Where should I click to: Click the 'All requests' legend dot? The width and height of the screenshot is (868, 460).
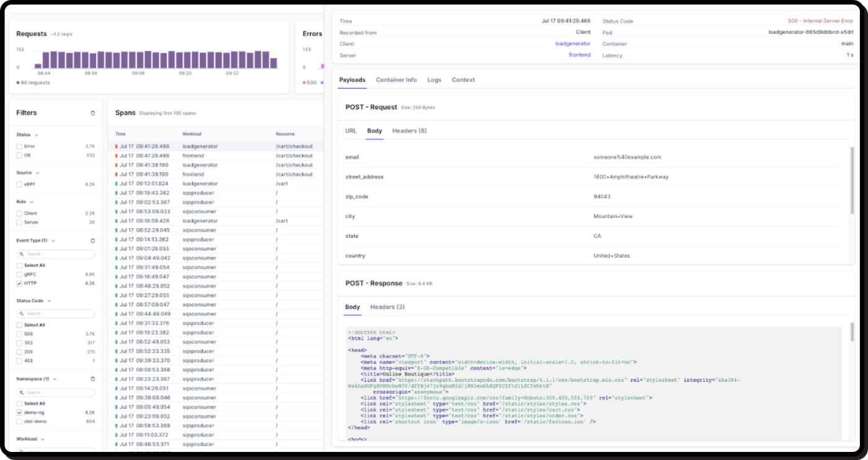[x=18, y=83]
